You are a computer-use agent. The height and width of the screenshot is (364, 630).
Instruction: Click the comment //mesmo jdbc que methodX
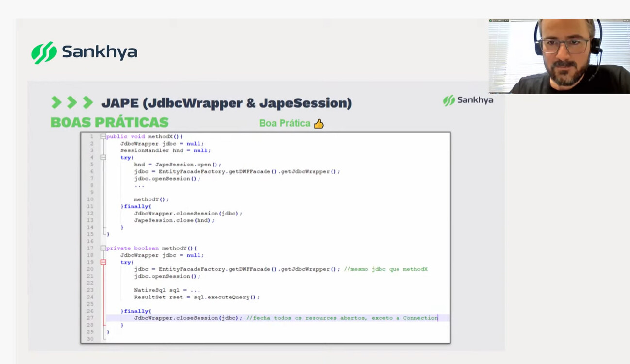(x=386, y=269)
